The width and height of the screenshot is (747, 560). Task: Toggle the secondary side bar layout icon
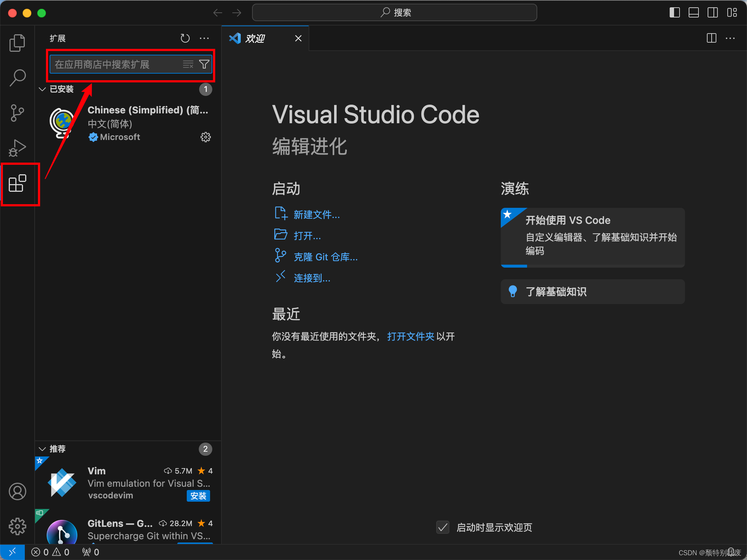coord(713,12)
